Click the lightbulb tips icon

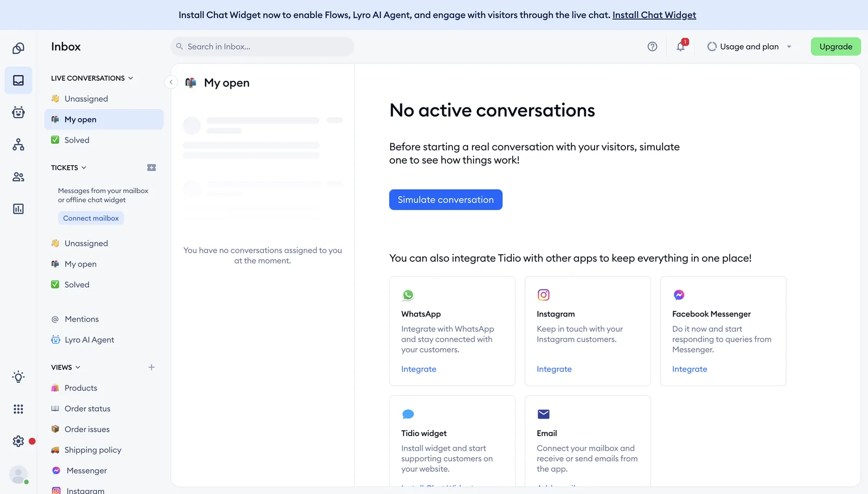click(18, 377)
